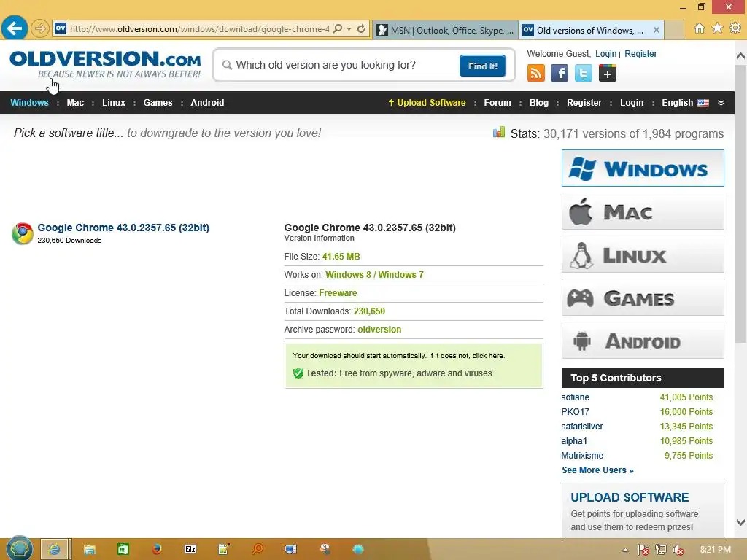Click the Windows Start orb
747x560 pixels.
click(19, 548)
